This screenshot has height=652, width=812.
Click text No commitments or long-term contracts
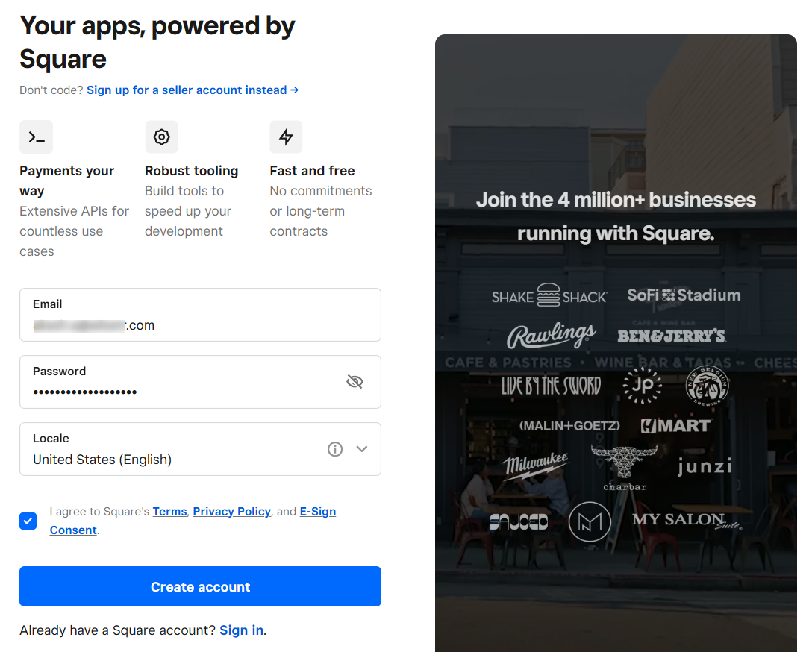321,211
